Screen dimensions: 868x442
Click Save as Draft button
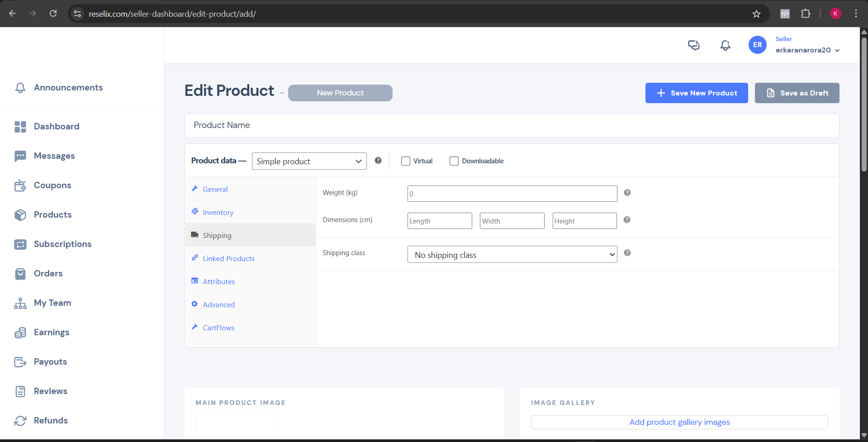coord(797,93)
